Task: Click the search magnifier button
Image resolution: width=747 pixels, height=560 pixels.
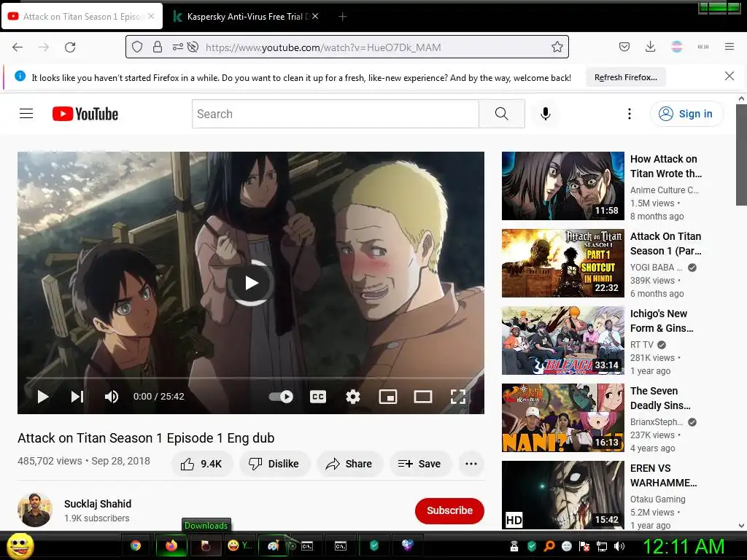Action: point(502,114)
